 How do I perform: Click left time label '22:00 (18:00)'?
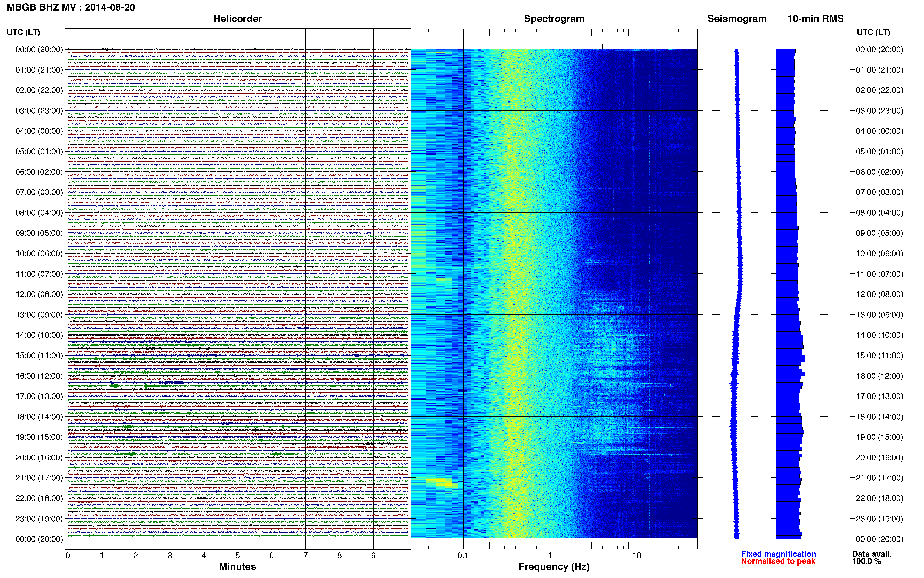[39, 498]
